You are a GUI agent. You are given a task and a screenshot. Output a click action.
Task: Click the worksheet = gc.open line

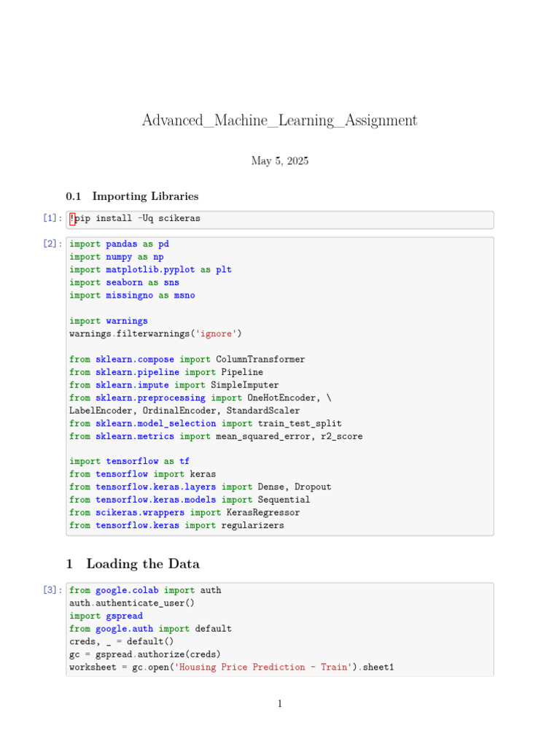click(x=232, y=667)
